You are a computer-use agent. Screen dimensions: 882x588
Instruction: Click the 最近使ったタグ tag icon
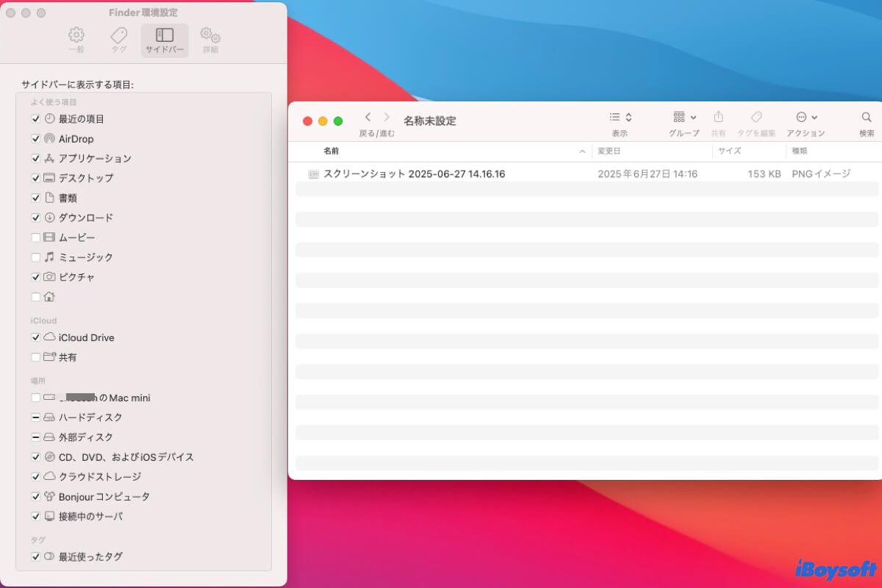49,556
